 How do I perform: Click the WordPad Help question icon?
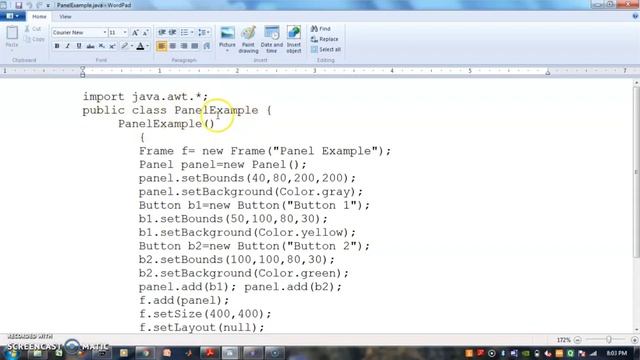[x=635, y=16]
